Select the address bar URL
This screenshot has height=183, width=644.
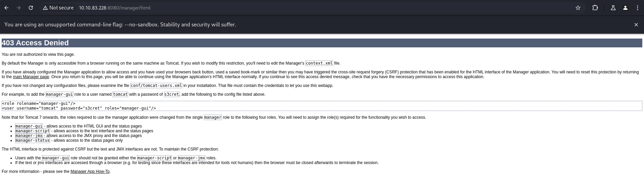pos(115,8)
